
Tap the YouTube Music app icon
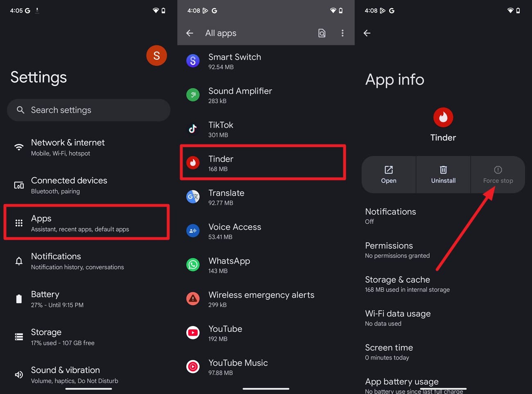click(x=193, y=367)
